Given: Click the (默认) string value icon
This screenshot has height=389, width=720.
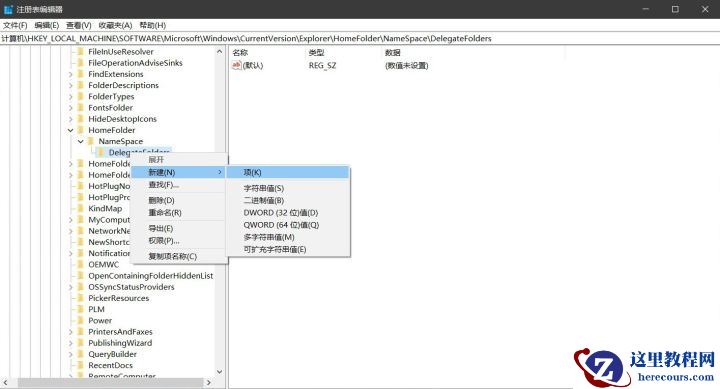Looking at the screenshot, I should [x=236, y=65].
